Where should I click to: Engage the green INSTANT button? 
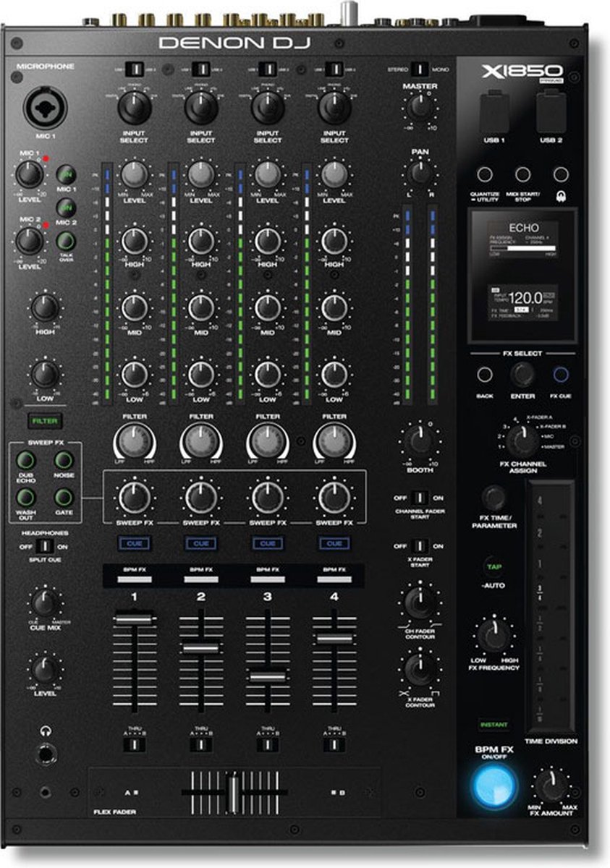click(x=494, y=724)
